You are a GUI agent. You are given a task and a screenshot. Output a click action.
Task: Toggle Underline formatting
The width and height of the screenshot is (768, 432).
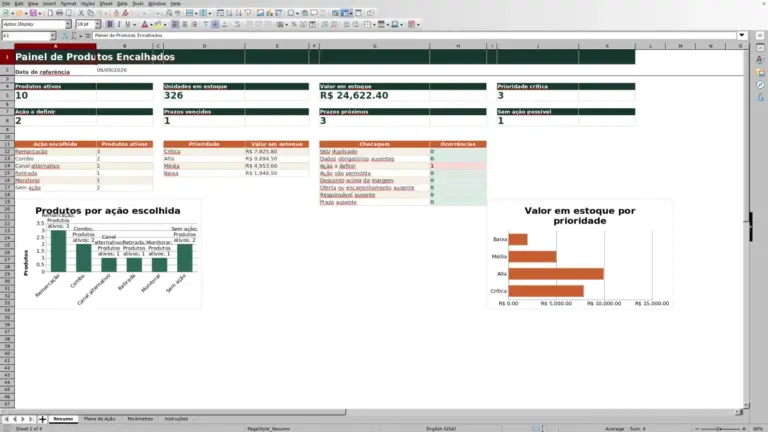128,24
